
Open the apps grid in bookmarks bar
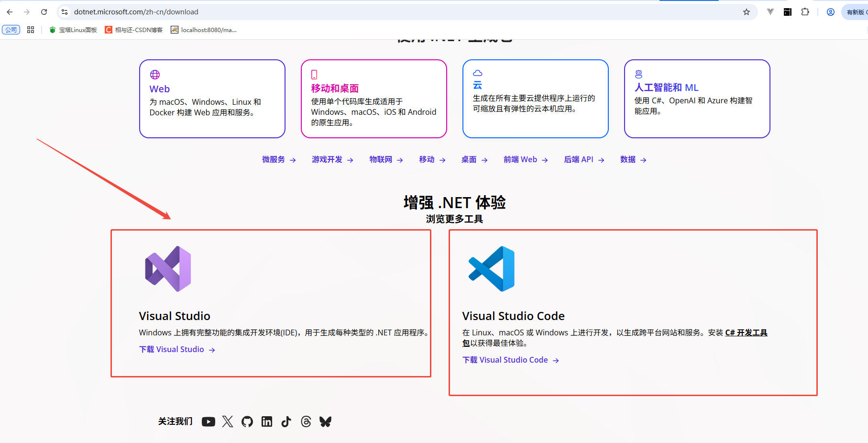(31, 30)
